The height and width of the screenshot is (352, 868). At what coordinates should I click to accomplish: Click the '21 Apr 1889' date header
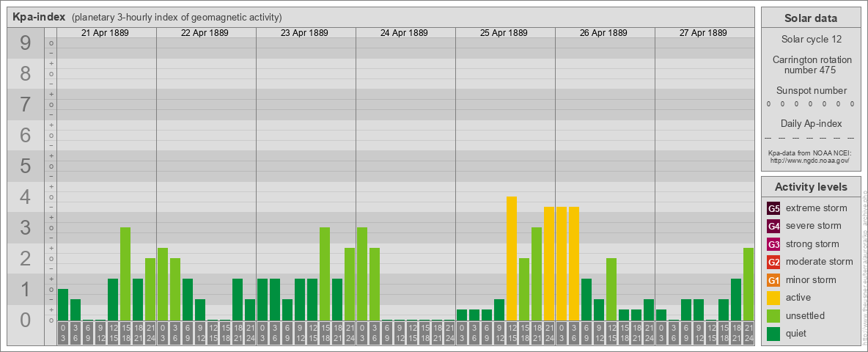(x=105, y=33)
